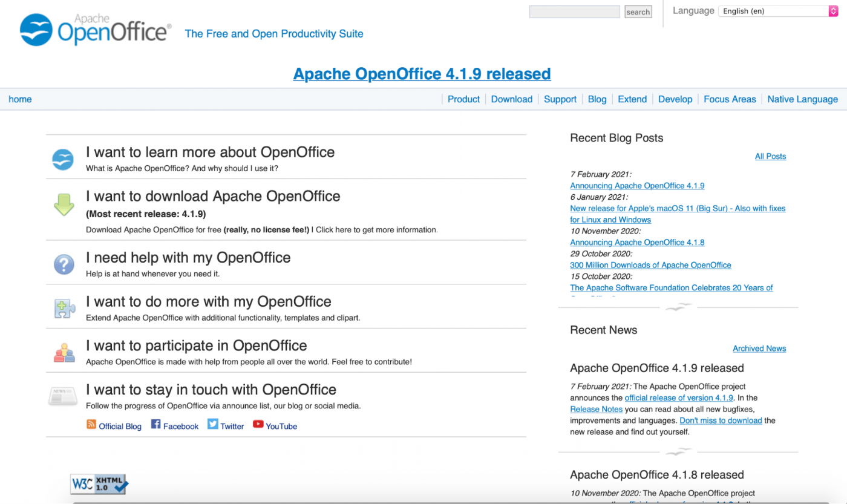Click the Facebook logo icon

pyautogui.click(x=155, y=424)
